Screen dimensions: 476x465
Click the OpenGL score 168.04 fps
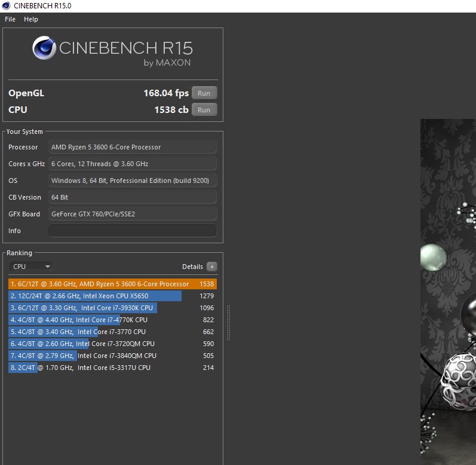[x=166, y=93]
